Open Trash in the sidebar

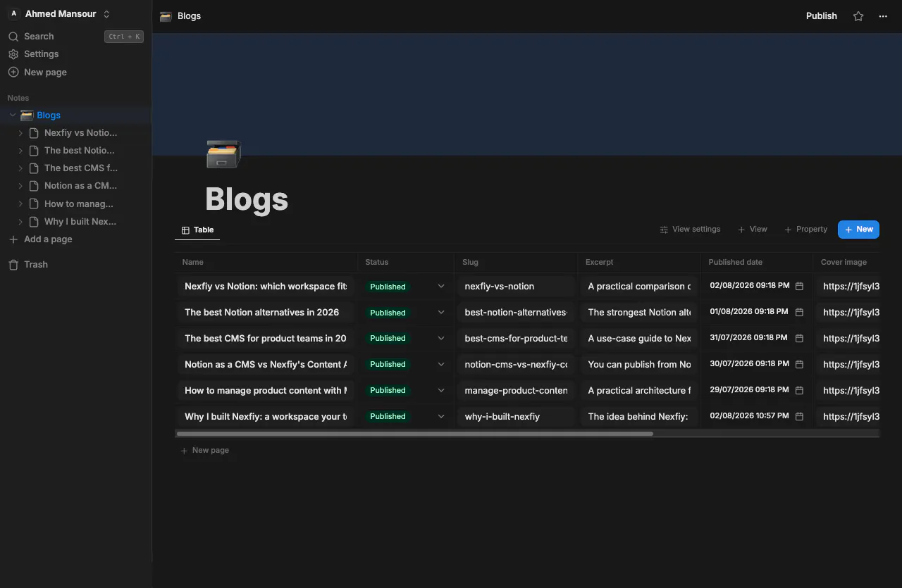click(x=28, y=265)
